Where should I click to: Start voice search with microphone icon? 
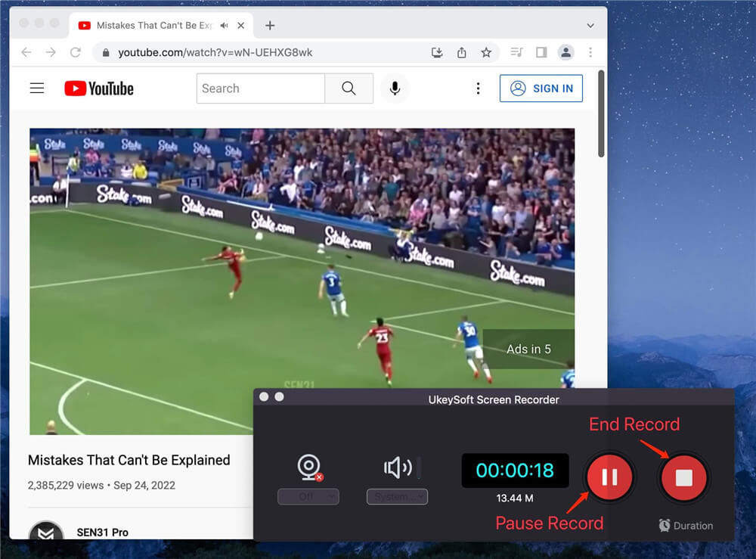[x=395, y=89]
